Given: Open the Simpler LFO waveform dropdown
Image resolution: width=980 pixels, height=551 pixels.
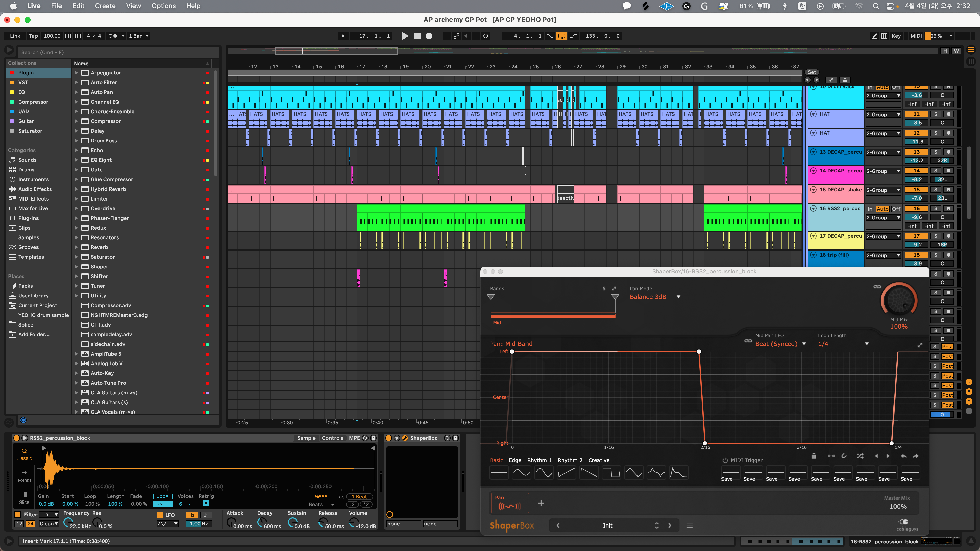Looking at the screenshot, I should (167, 524).
